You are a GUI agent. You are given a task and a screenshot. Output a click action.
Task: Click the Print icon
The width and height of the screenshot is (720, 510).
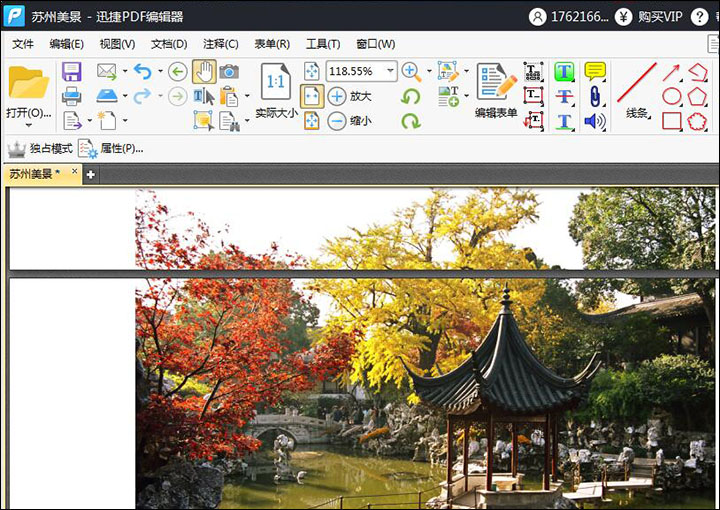click(71, 96)
